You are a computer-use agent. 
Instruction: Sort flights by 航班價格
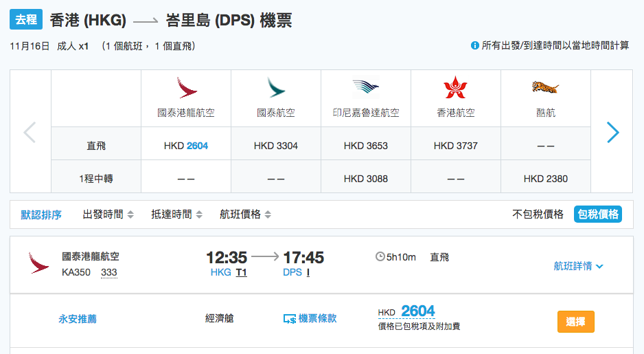click(x=245, y=214)
